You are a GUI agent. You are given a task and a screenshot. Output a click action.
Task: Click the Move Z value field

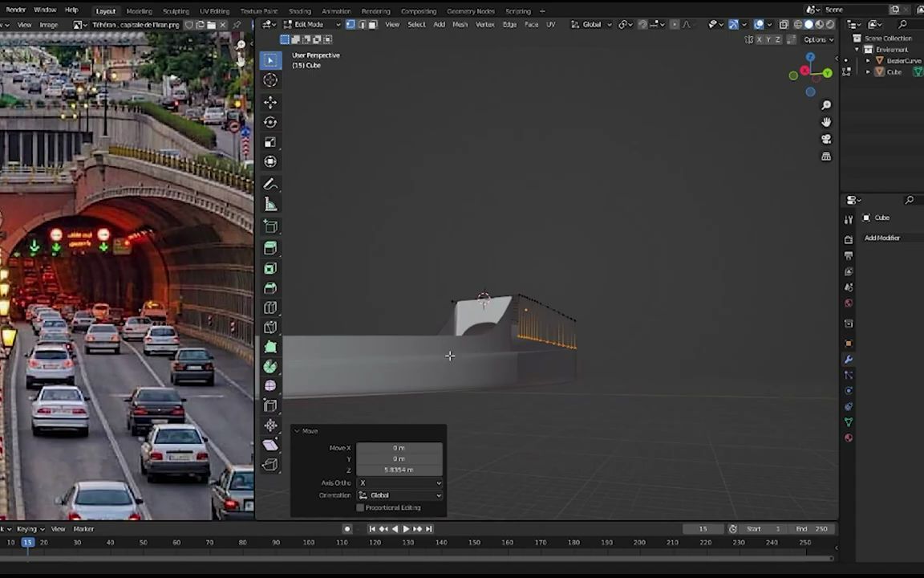click(x=399, y=470)
